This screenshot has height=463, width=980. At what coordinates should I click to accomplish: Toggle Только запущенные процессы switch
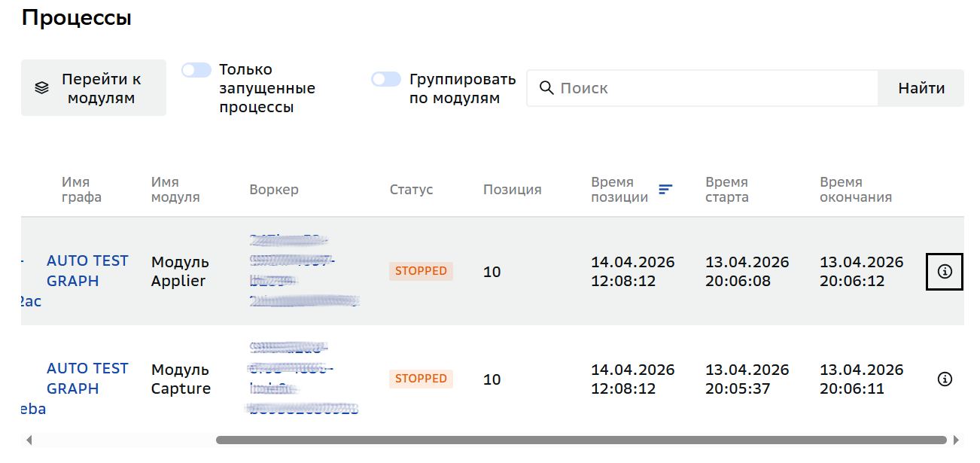click(x=196, y=70)
